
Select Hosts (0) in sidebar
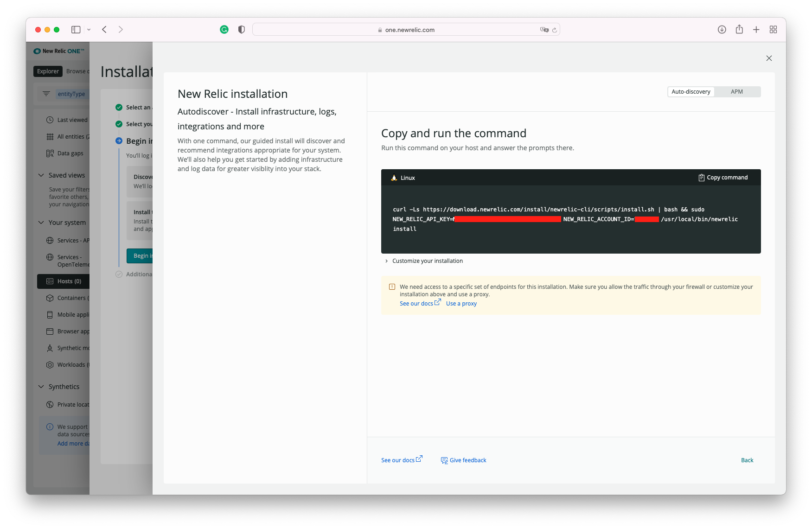coord(64,281)
